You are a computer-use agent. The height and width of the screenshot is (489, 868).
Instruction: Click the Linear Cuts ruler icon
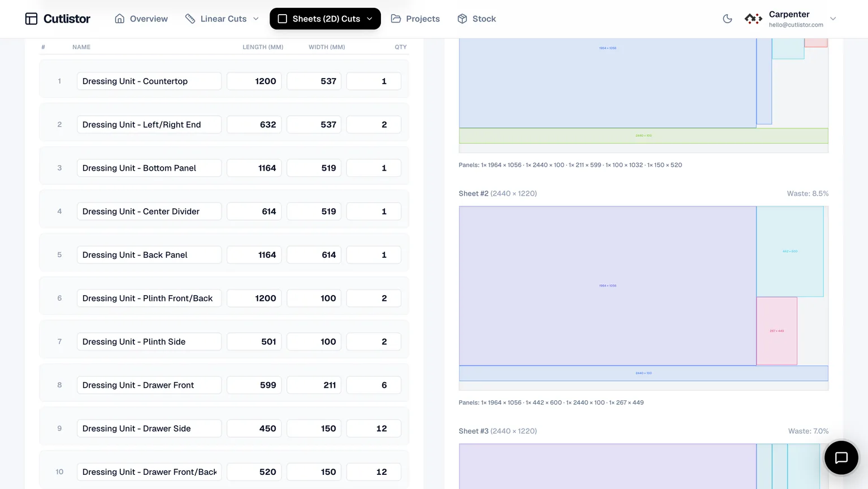[190, 19]
